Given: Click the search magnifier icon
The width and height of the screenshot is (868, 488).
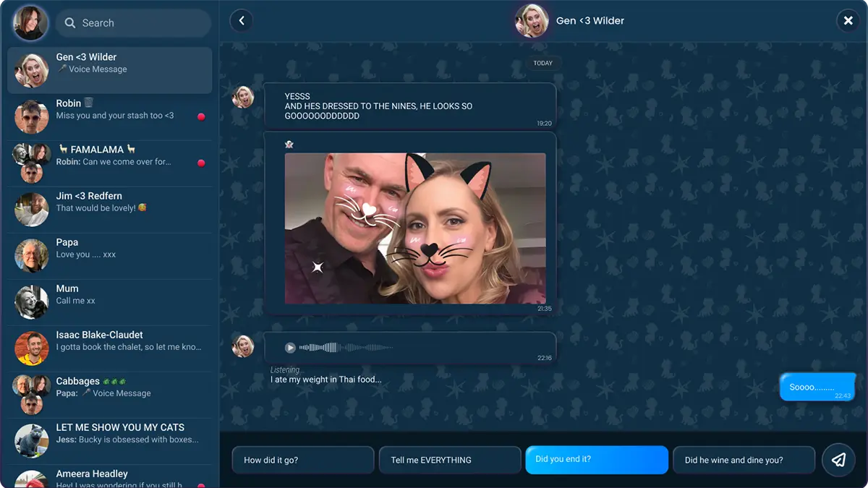Looking at the screenshot, I should pyautogui.click(x=70, y=23).
